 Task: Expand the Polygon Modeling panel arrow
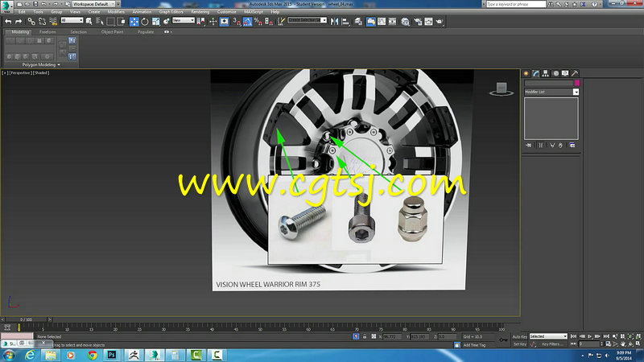click(59, 65)
